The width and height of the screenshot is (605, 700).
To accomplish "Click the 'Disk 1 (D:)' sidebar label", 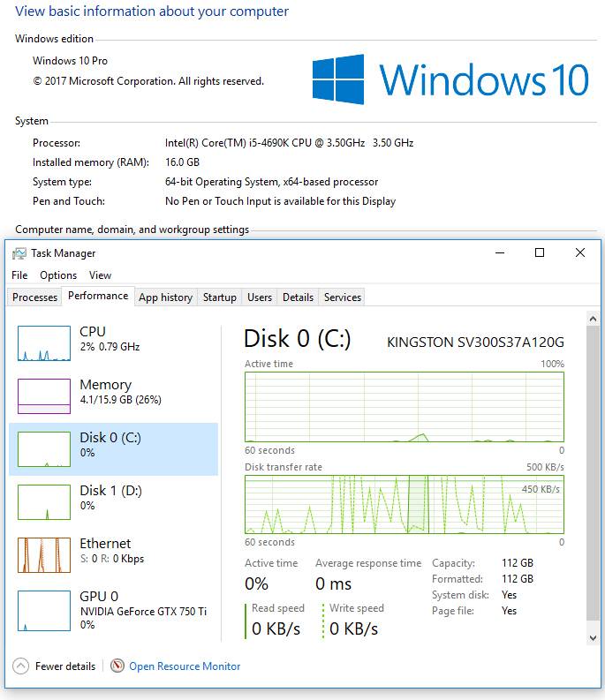I will 110,491.
